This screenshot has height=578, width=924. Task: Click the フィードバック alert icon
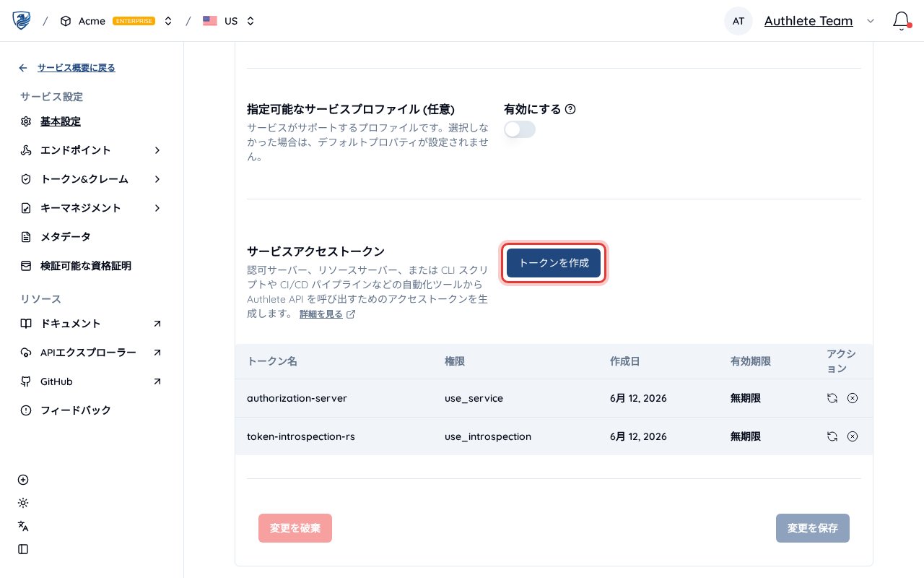point(26,410)
